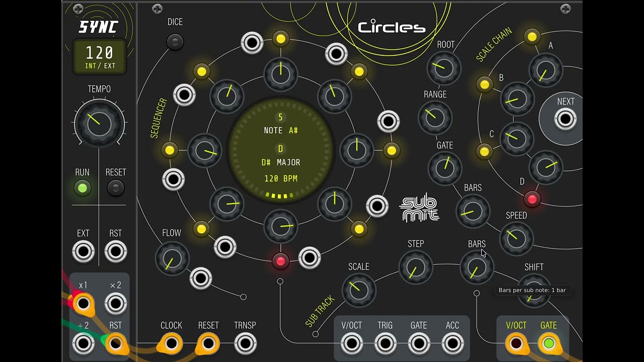Toggle the RUN button in SYNC

tap(83, 189)
